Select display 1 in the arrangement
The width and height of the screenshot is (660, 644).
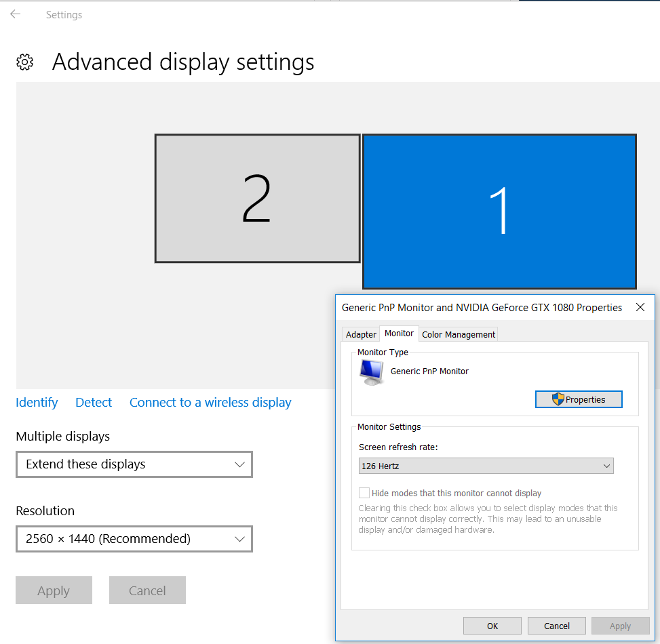tap(499, 211)
